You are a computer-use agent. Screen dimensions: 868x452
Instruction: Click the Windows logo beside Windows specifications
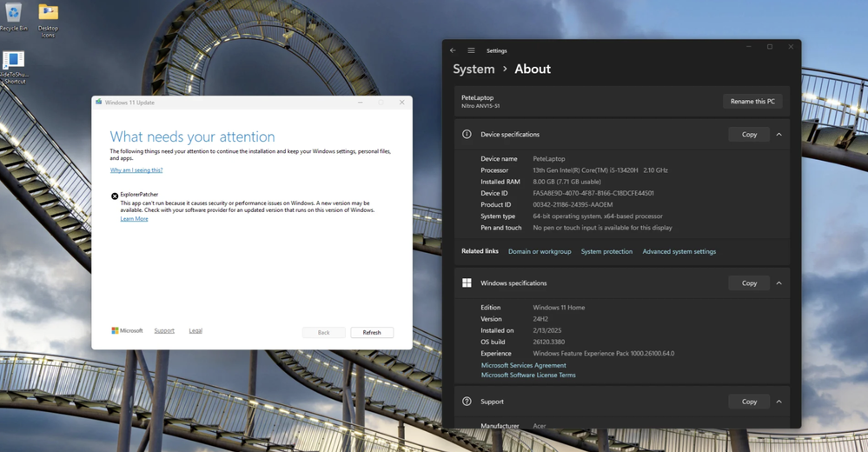point(467,283)
